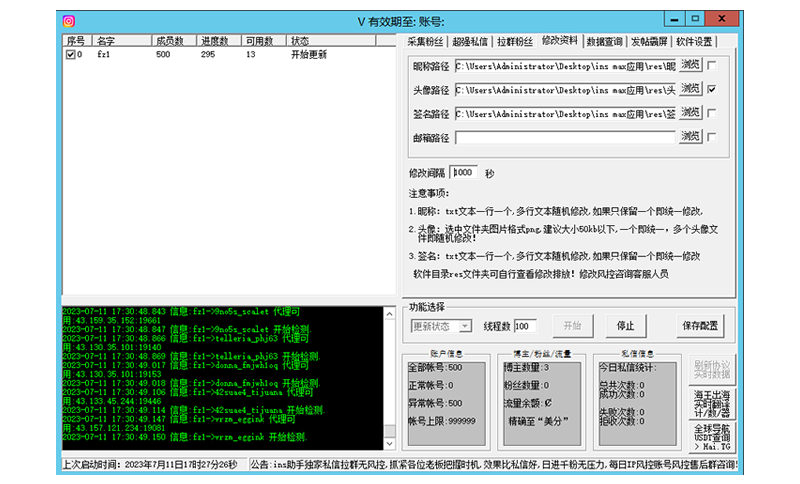Sort list by 成员数 column header
800x484 pixels.
pos(169,41)
